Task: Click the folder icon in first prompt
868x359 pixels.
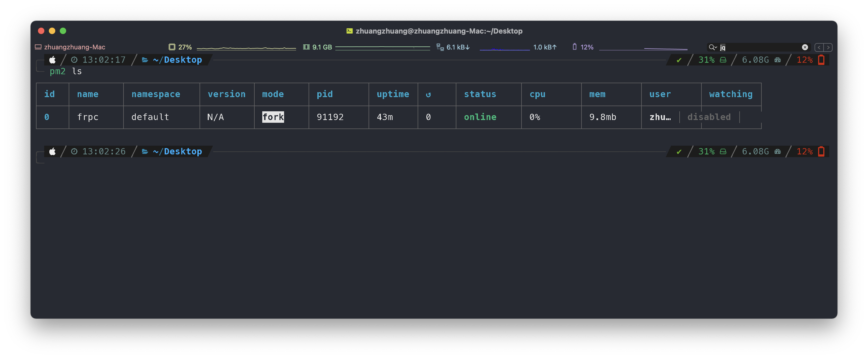Action: tap(145, 60)
